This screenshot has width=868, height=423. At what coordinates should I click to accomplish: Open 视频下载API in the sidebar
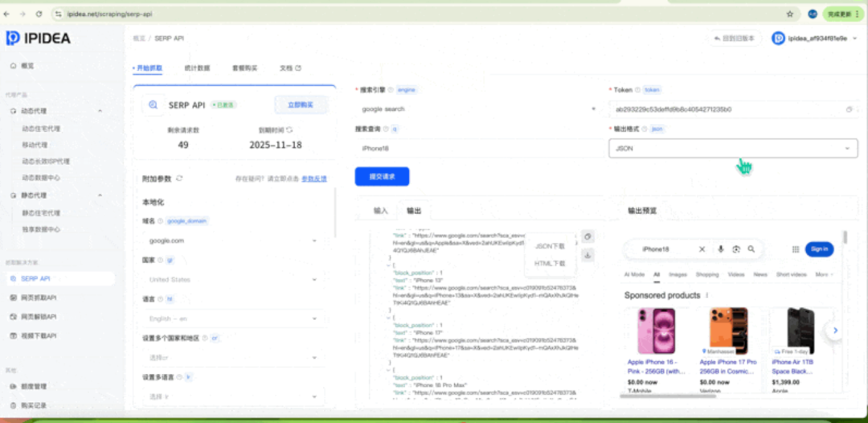pos(39,335)
